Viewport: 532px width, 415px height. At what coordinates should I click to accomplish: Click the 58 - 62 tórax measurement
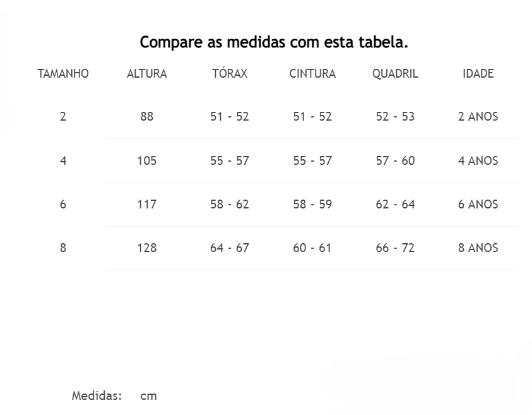click(x=230, y=204)
